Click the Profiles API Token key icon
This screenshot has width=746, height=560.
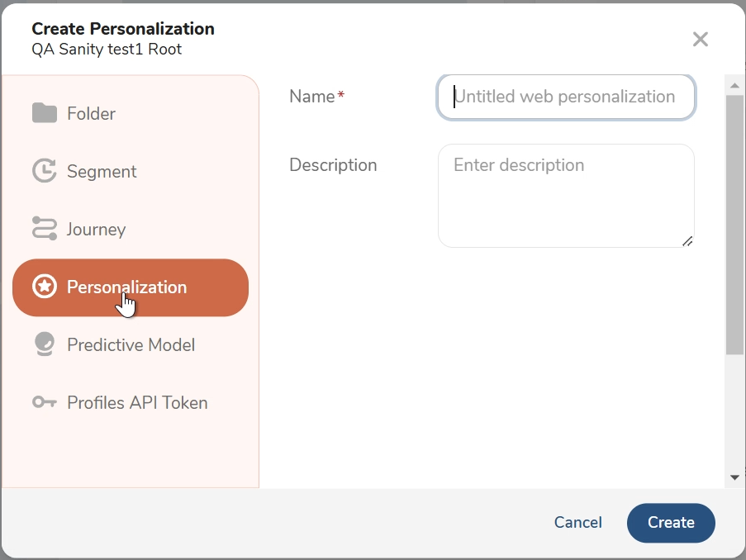pyautogui.click(x=44, y=402)
